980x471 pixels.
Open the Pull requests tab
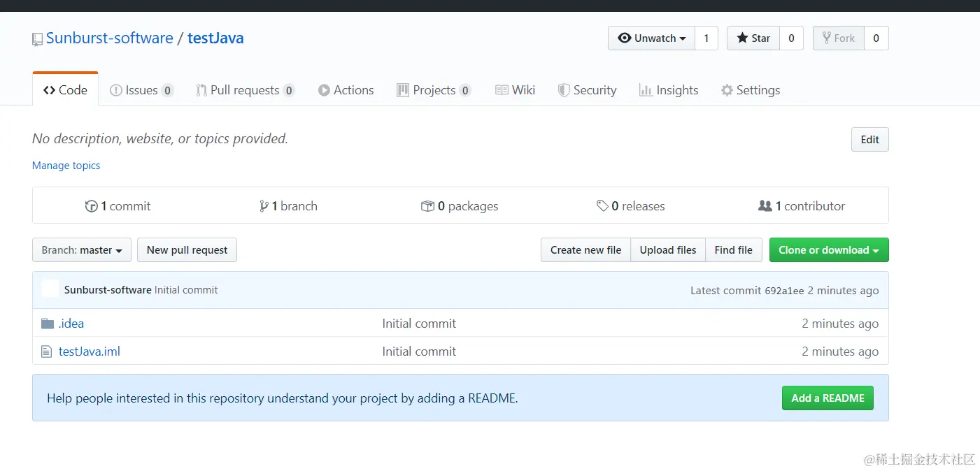click(245, 90)
